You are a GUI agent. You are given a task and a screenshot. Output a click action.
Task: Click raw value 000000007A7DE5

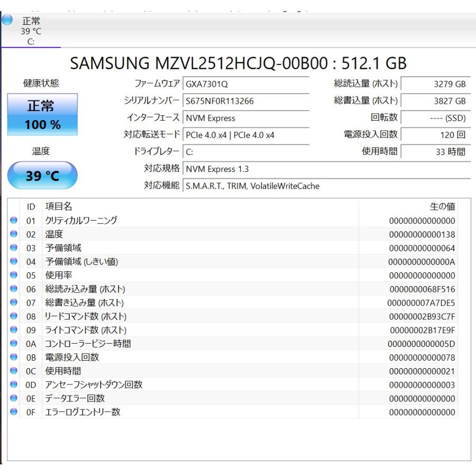coord(421,303)
